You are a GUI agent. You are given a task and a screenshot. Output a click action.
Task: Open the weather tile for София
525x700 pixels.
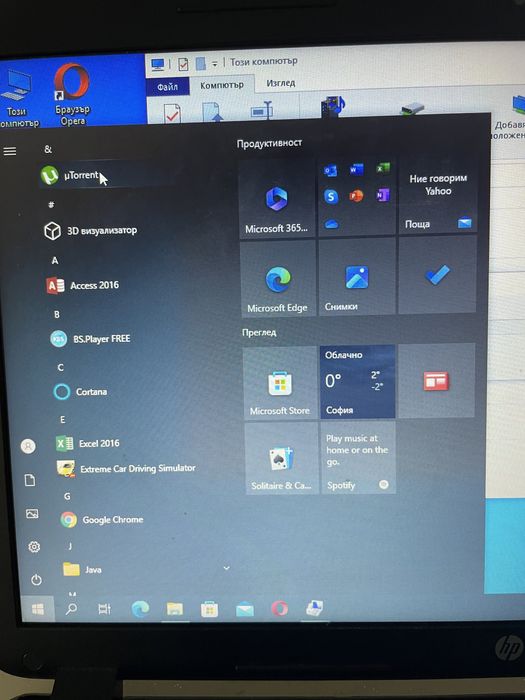(358, 382)
